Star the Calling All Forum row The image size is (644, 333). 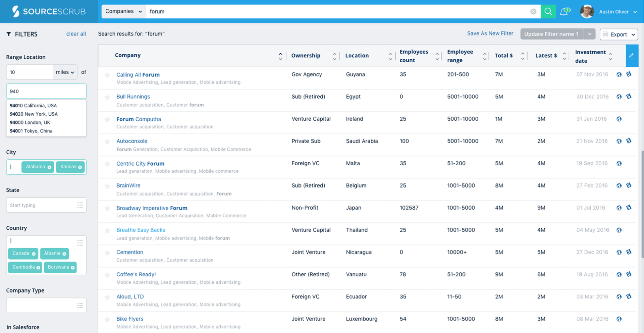click(x=107, y=75)
